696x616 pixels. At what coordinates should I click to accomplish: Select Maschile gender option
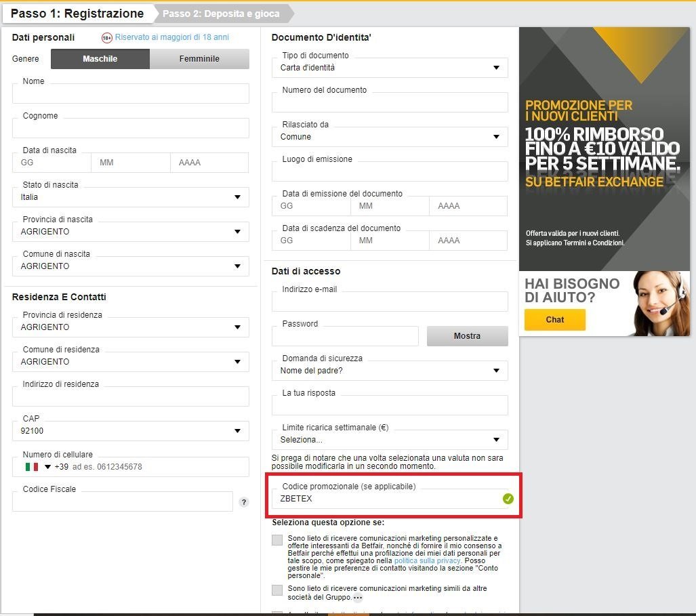pos(100,59)
